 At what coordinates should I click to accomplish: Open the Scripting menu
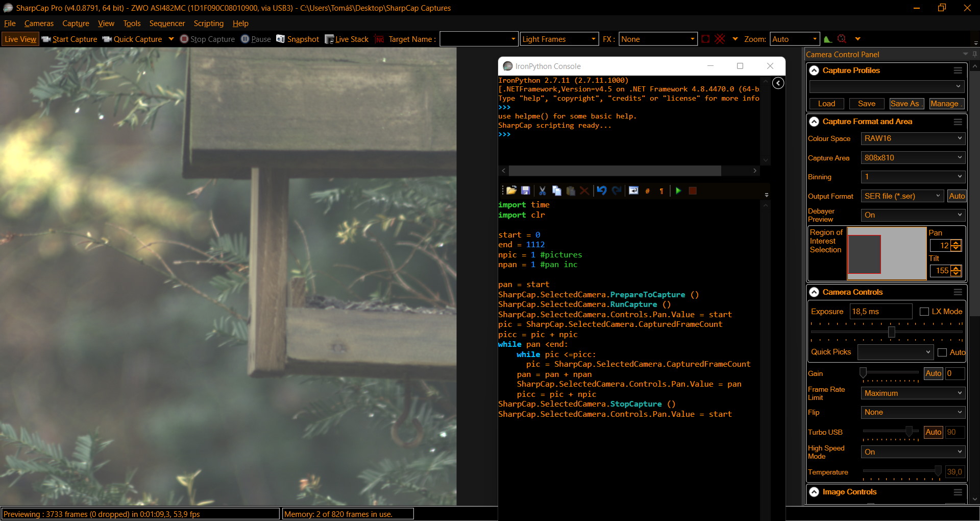pos(208,23)
